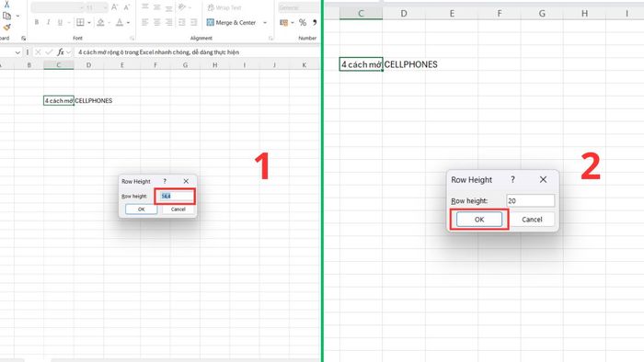Expand the Font Color dropdown arrow
Image resolution: width=644 pixels, height=362 pixels.
[129, 23]
